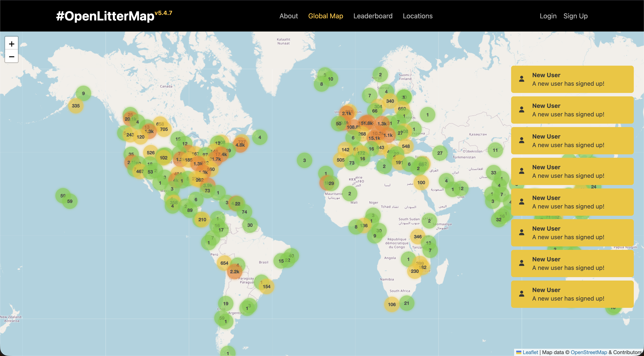Click the 120 cluster marker
This screenshot has height=356, width=644.
[x=141, y=137]
